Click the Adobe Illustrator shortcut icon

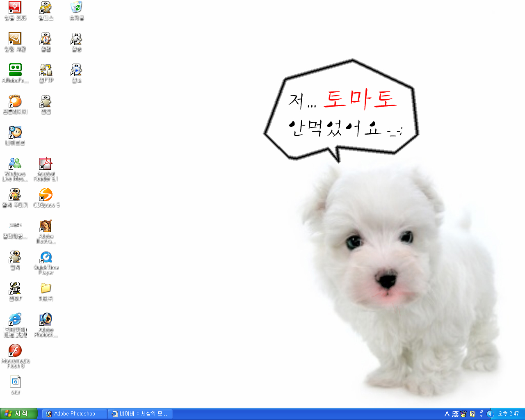coord(46,226)
